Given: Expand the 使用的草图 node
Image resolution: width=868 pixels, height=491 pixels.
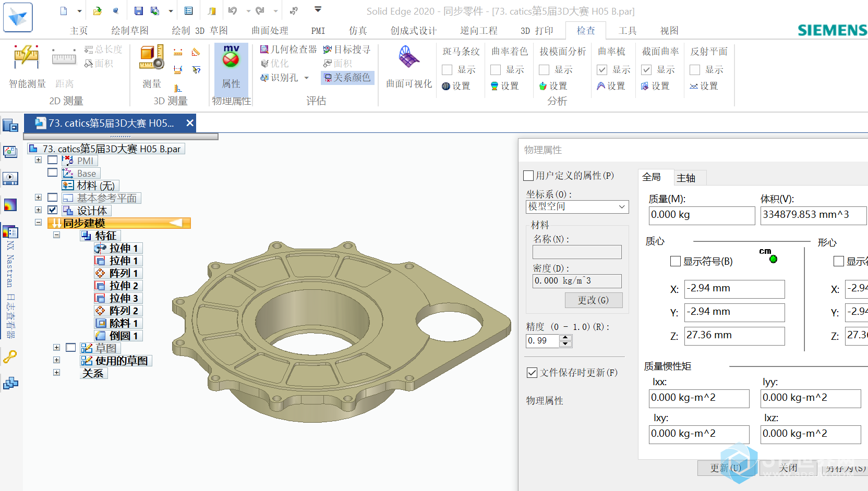Looking at the screenshot, I should (x=56, y=360).
